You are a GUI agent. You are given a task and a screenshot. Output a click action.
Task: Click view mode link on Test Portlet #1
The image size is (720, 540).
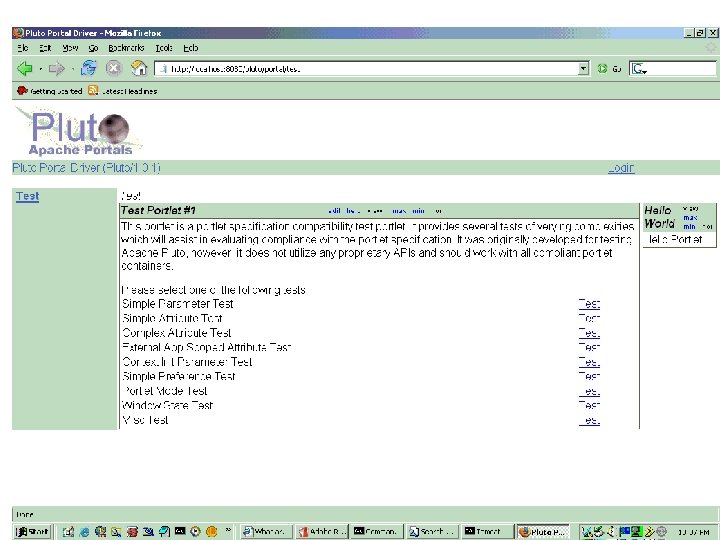(375, 211)
